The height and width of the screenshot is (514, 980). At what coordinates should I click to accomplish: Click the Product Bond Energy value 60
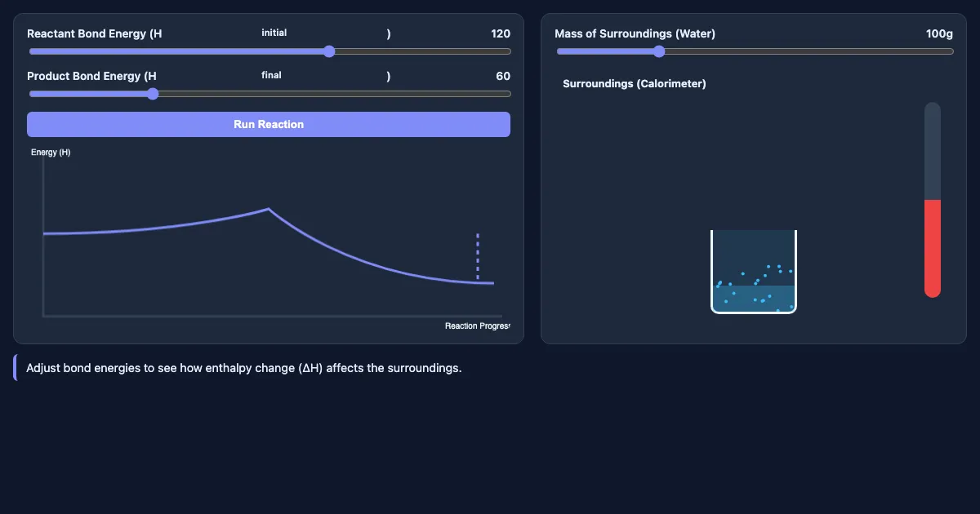pos(503,76)
